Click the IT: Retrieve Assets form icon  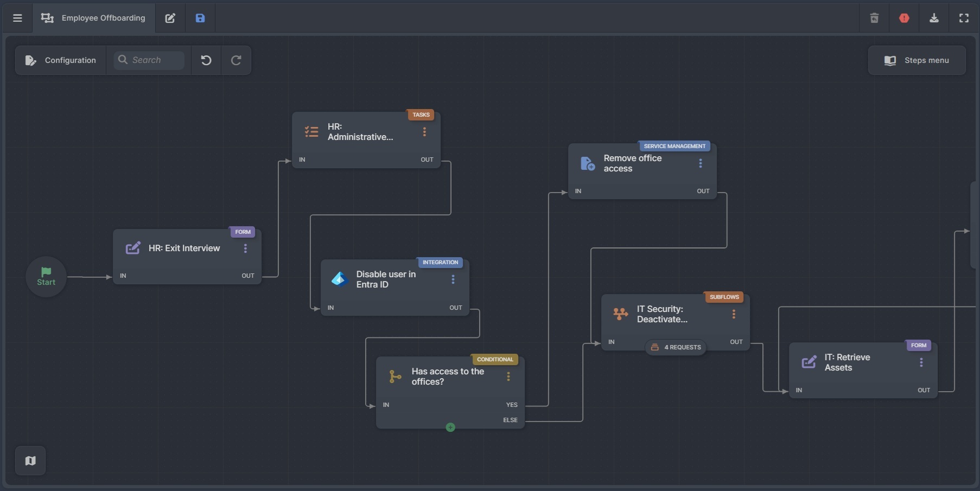point(809,362)
